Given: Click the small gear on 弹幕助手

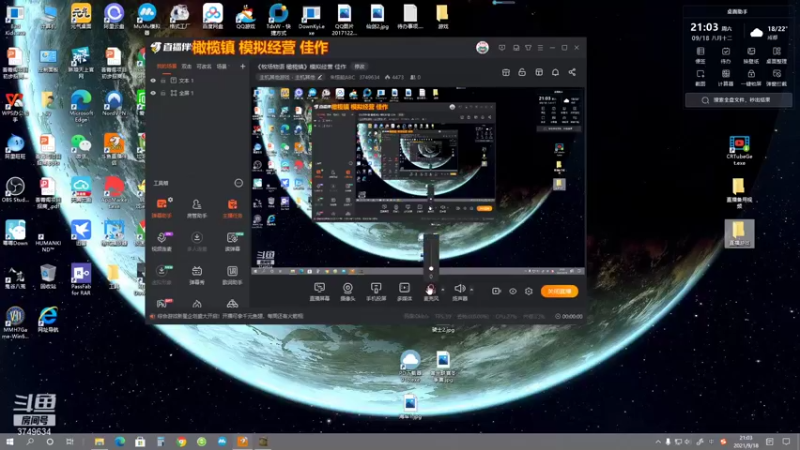Looking at the screenshot, I should 170,199.
